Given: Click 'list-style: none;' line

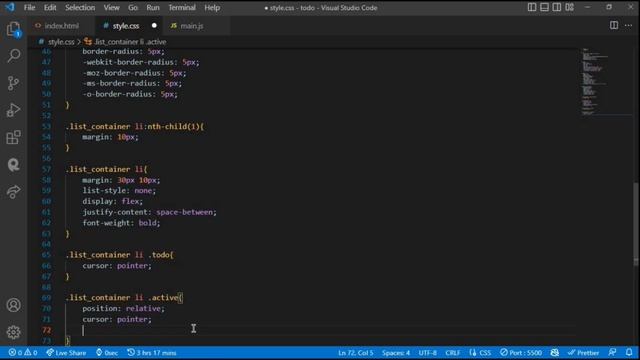Looking at the screenshot, I should tap(119, 191).
